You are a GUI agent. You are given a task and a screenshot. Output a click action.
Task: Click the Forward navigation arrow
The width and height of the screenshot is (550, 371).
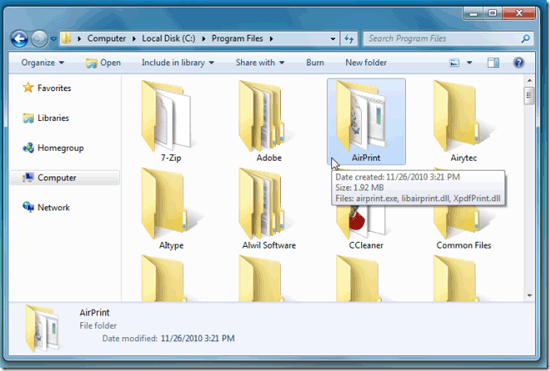coord(39,39)
